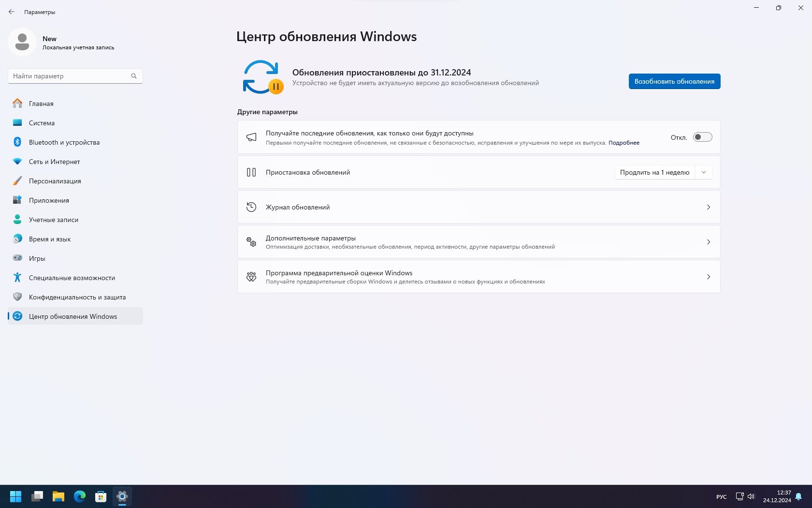Open the New user account avatar

click(x=22, y=42)
